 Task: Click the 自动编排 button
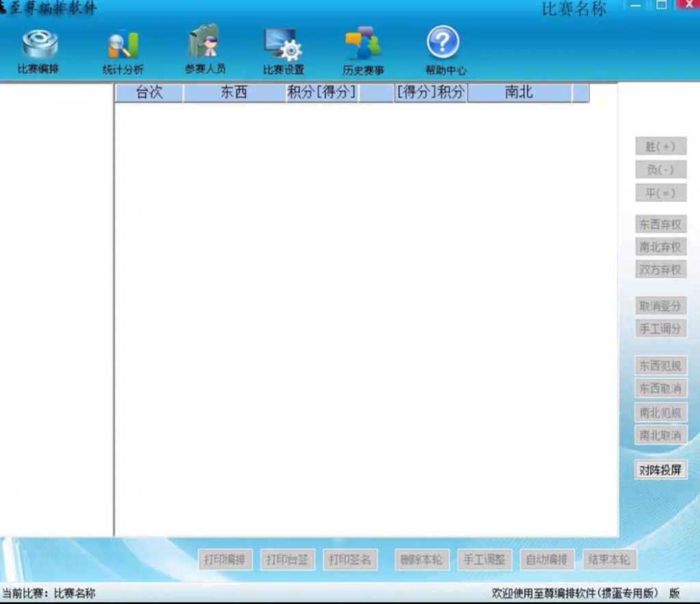pyautogui.click(x=547, y=560)
